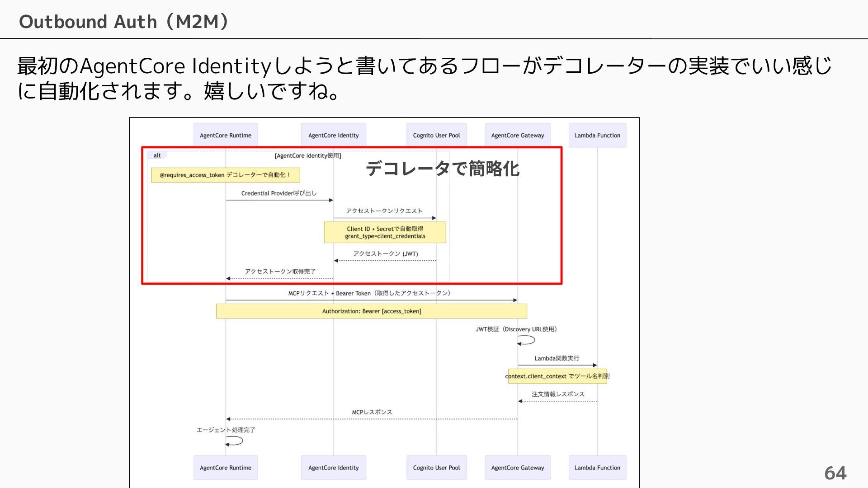Click the Client ID + Secret note box

tap(385, 232)
